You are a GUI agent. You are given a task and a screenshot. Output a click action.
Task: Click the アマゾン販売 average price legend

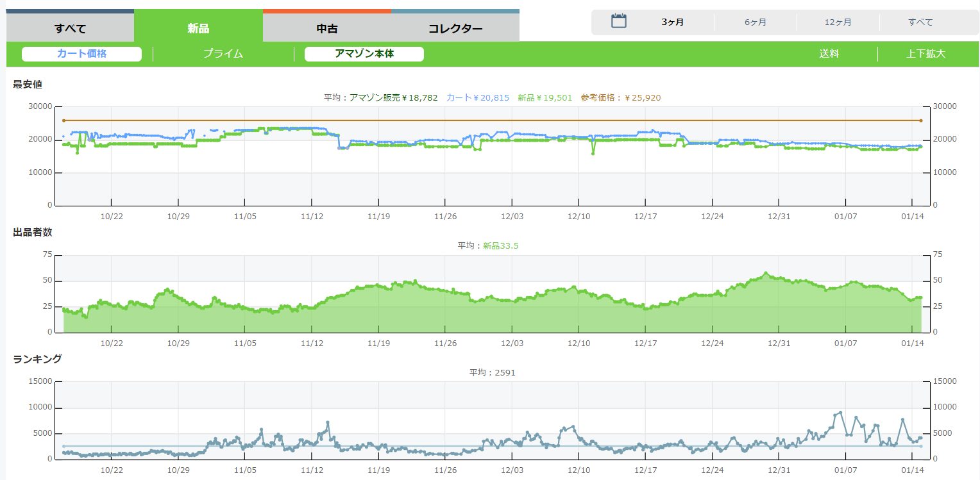(x=393, y=98)
